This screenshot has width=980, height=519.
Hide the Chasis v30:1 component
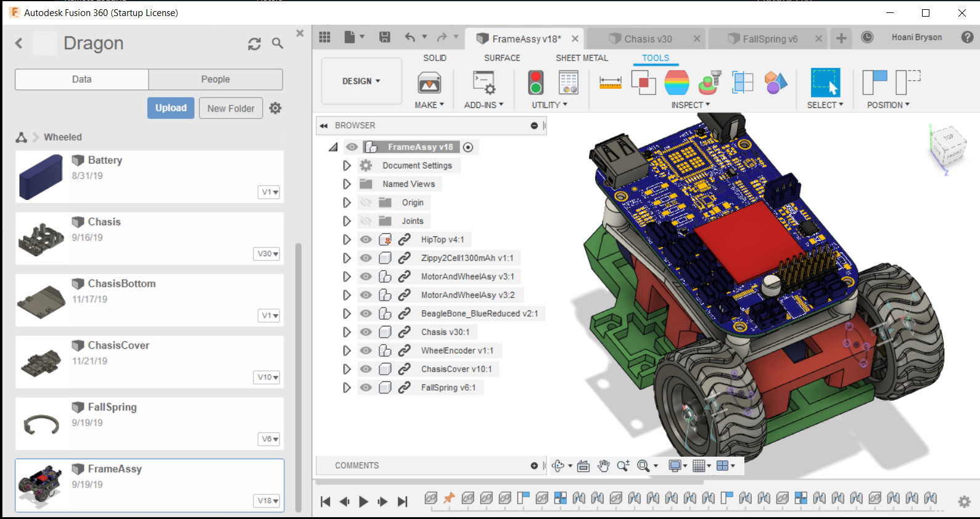tap(366, 332)
